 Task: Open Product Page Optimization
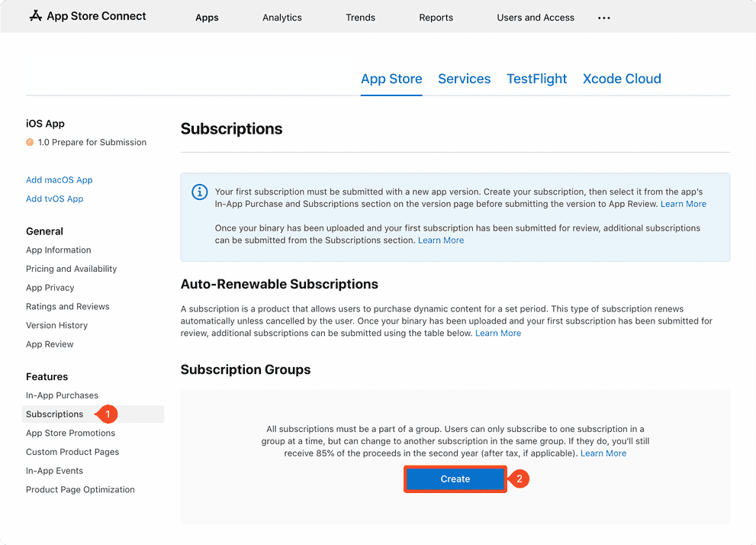click(x=80, y=490)
